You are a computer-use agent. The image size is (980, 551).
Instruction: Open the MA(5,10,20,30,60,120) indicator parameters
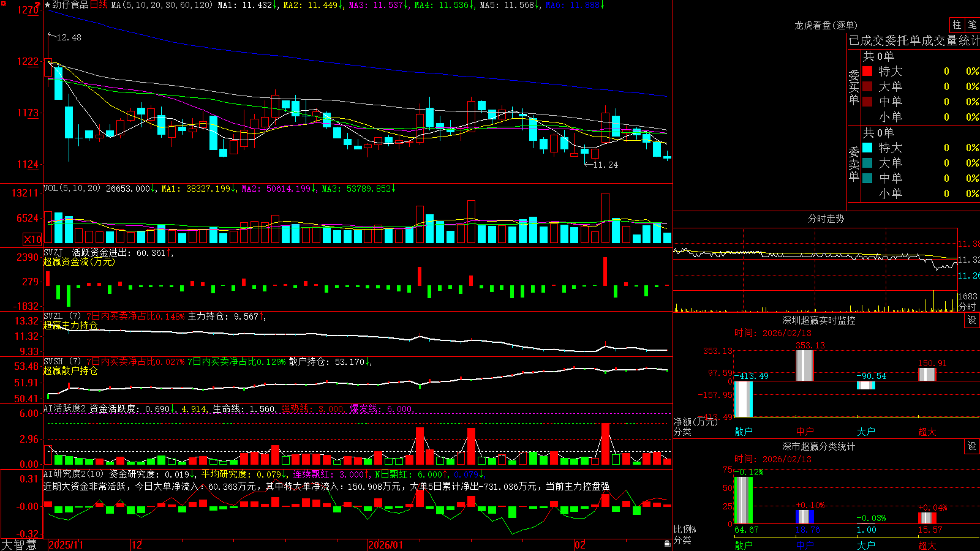tap(161, 5)
